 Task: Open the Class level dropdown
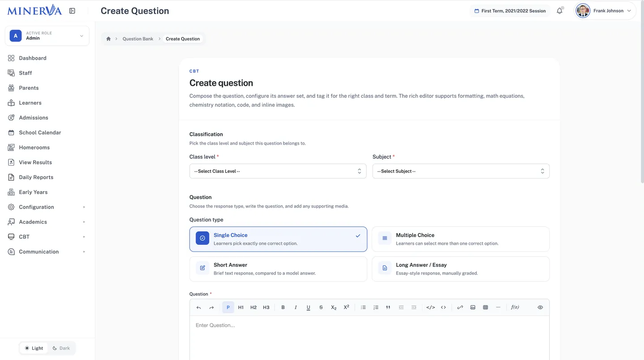tap(278, 171)
